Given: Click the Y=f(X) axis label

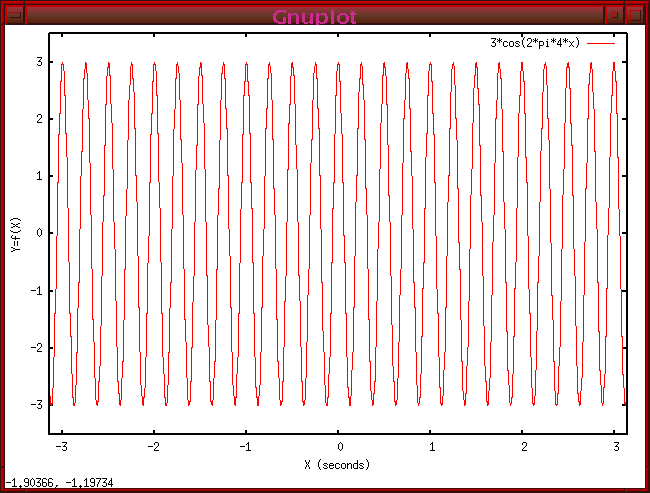Looking at the screenshot, I should (15, 233).
